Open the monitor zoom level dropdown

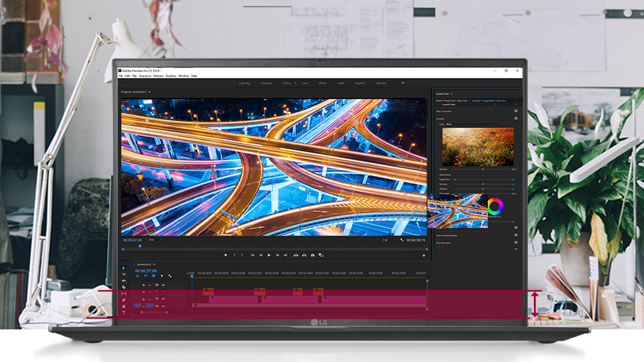click(155, 240)
